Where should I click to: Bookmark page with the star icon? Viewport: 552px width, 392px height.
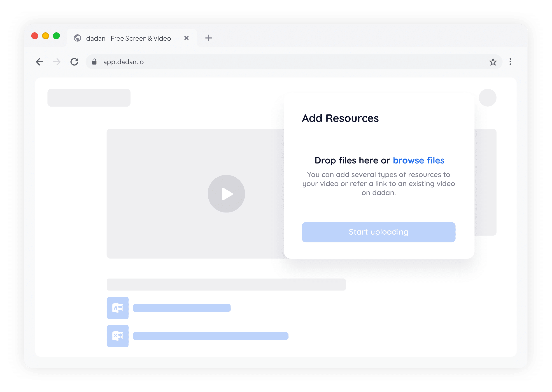coord(493,62)
